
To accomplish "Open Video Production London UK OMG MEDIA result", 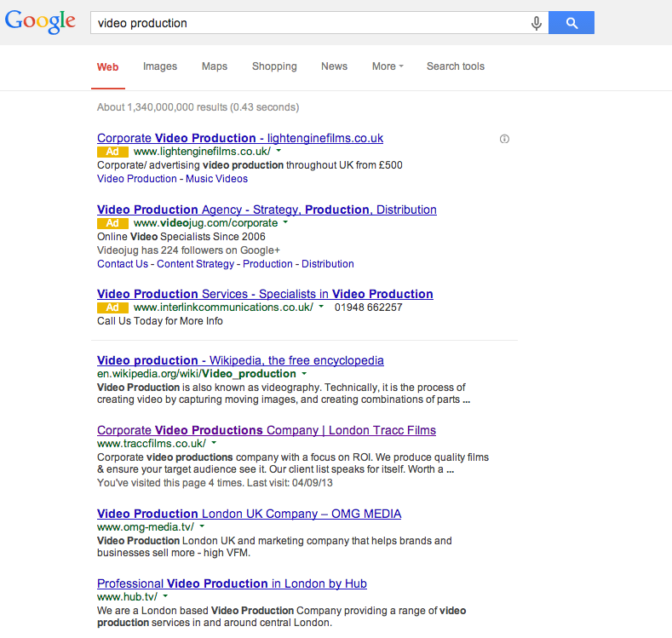I will coord(249,514).
